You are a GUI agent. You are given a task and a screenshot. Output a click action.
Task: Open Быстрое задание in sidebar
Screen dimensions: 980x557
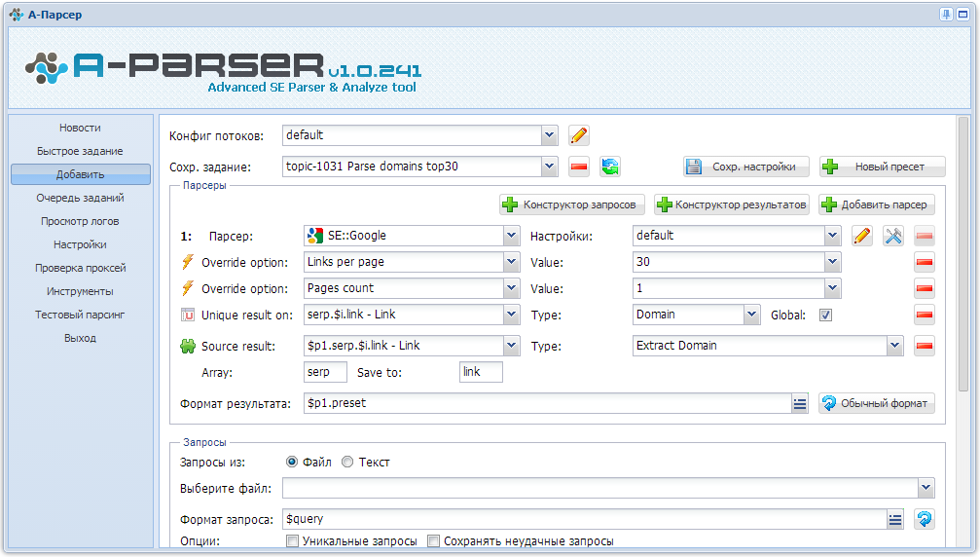[x=80, y=151]
